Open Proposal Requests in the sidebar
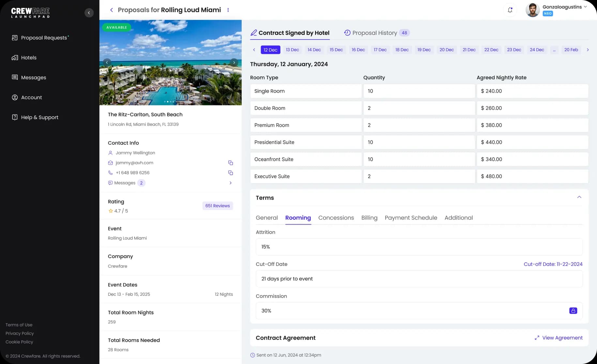 point(40,38)
